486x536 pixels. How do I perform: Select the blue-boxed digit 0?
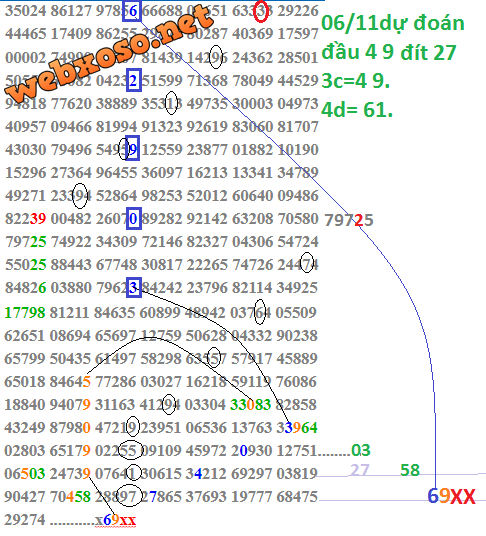pyautogui.click(x=134, y=218)
